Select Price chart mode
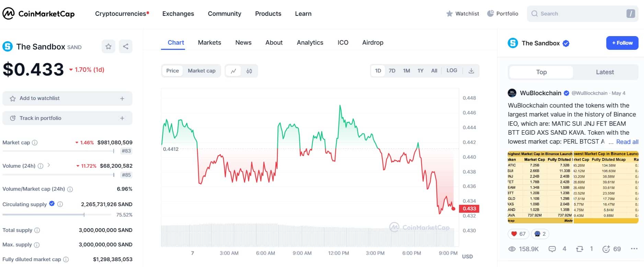This screenshot has width=644, height=267. tap(172, 71)
